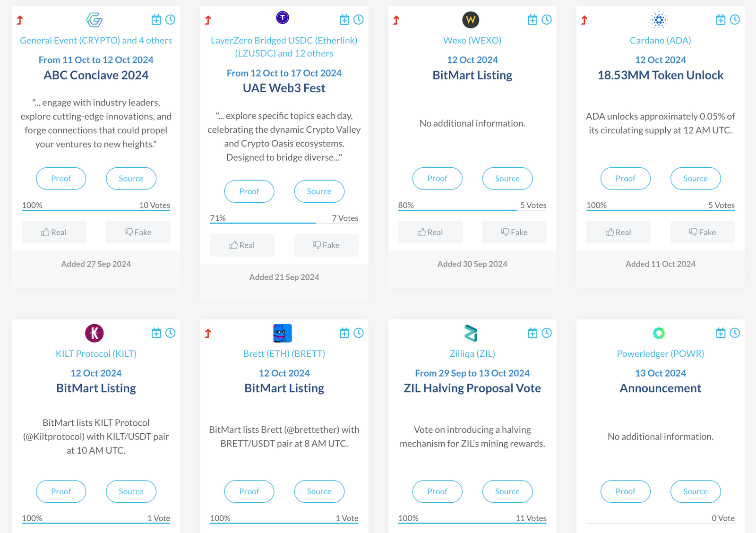Click the clock icon on UAE Web3 Fest card

[x=359, y=20]
